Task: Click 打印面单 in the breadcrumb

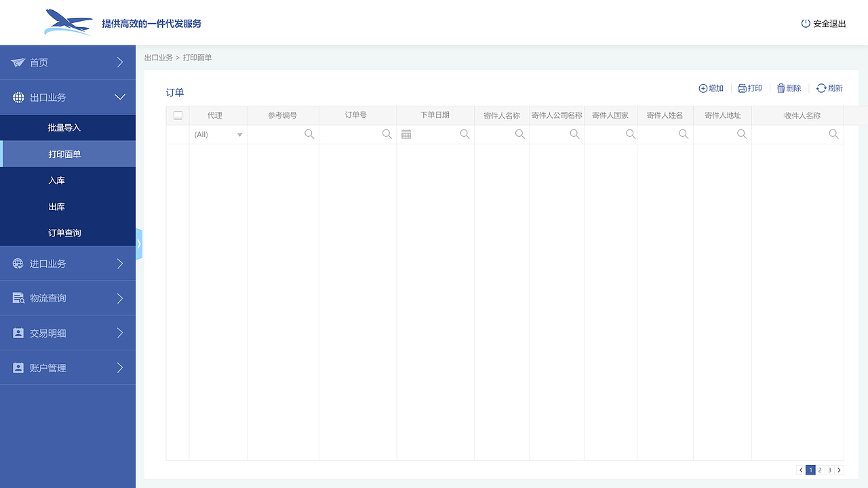Action: click(197, 58)
